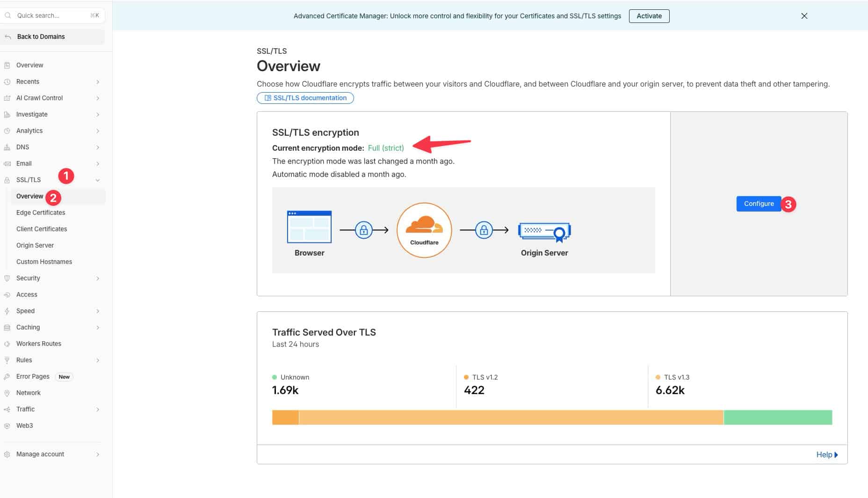
Task: Open Client Certificates page
Action: click(x=42, y=229)
